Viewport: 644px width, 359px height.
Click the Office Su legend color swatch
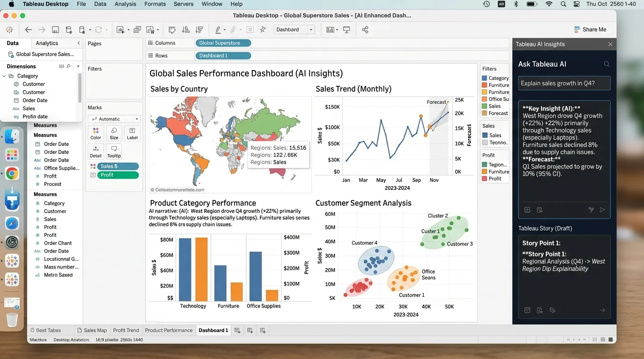(x=484, y=99)
